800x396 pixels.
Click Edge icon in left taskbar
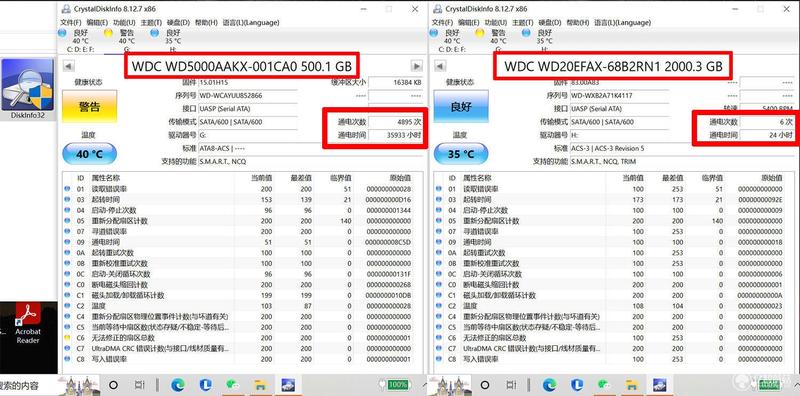(178, 385)
